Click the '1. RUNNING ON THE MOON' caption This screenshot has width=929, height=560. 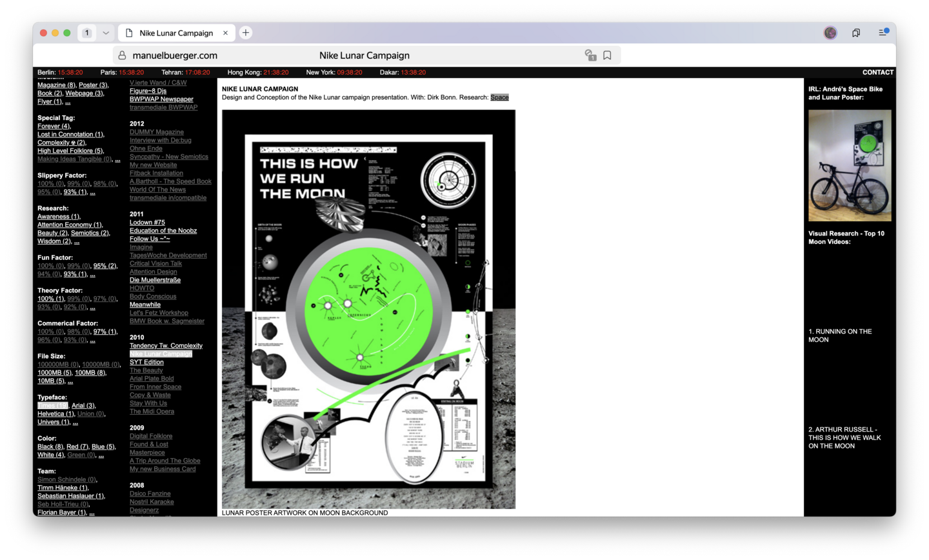coord(840,335)
